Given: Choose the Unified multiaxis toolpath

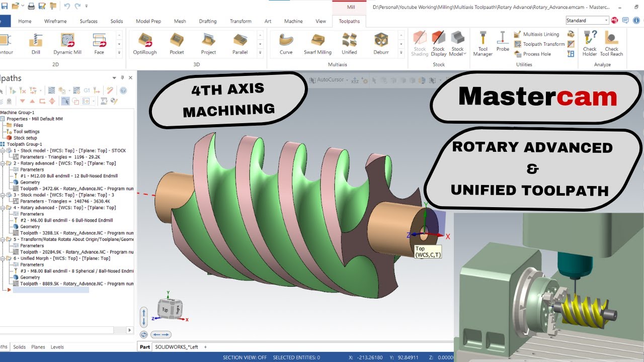Looking at the screenshot, I should tap(349, 43).
